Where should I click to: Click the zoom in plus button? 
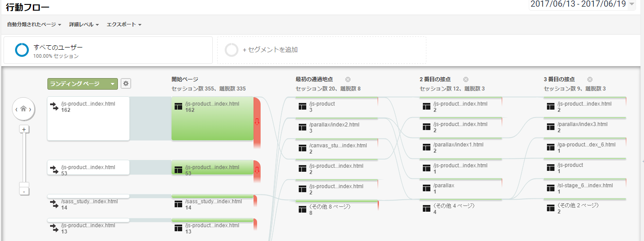pos(24,129)
